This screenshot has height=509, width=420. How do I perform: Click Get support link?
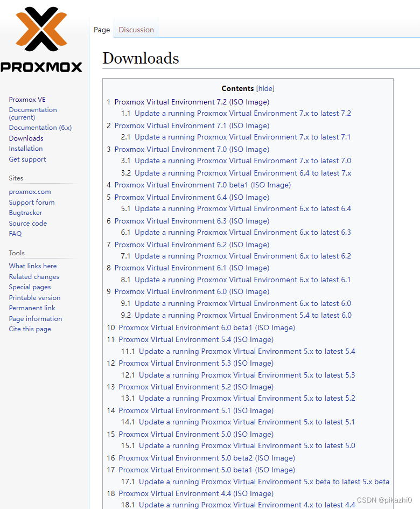pyautogui.click(x=27, y=159)
